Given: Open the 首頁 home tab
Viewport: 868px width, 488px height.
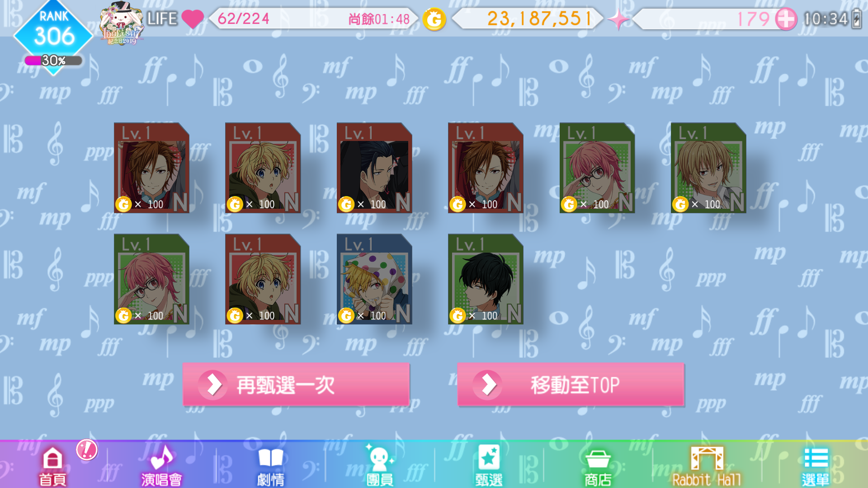Looking at the screenshot, I should tap(52, 466).
